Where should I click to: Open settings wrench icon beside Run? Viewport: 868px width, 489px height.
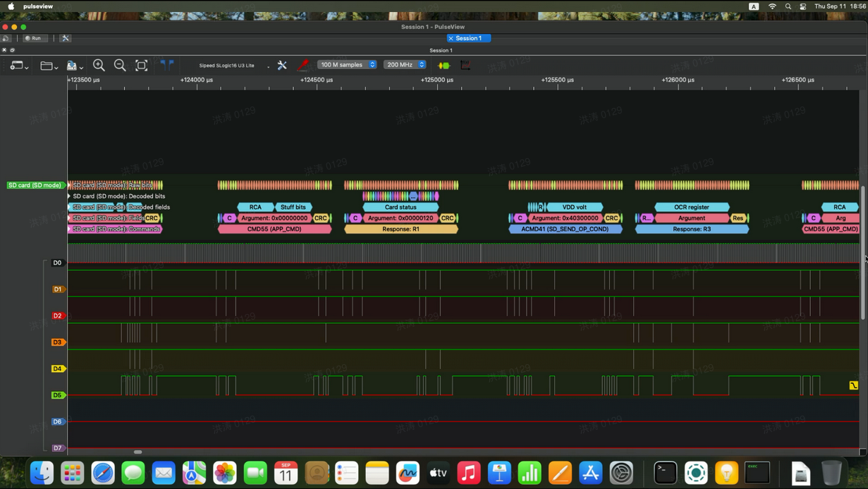66,38
